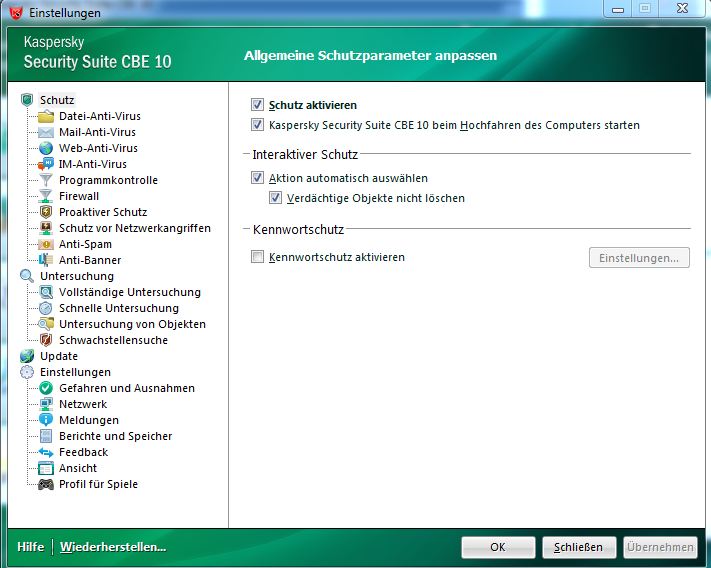The height and width of the screenshot is (568, 711).
Task: Open the Update section
Action: pyautogui.click(x=59, y=356)
